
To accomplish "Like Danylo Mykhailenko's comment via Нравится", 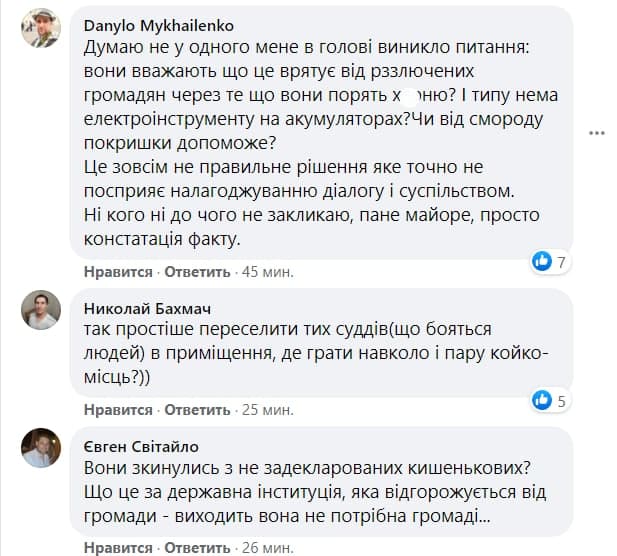I will tap(118, 272).
